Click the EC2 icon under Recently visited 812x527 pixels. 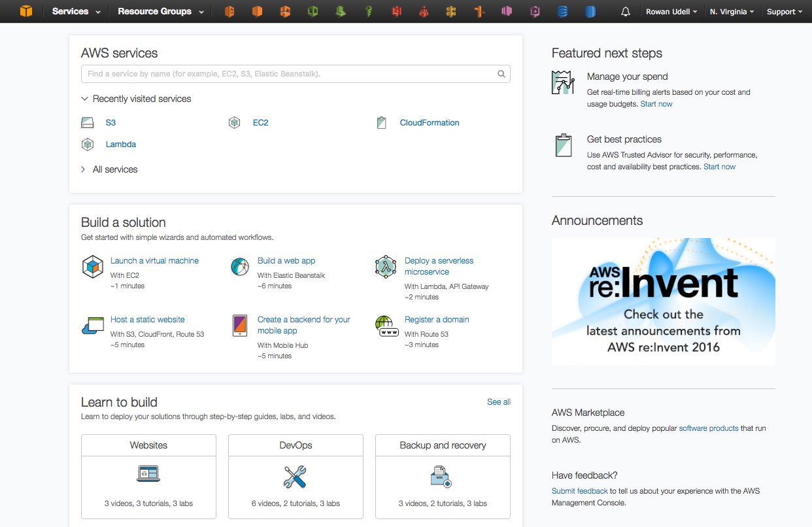pyautogui.click(x=234, y=122)
